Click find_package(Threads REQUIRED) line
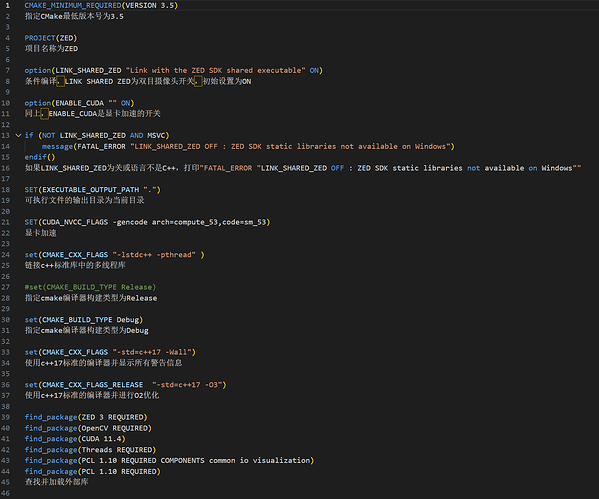The height and width of the screenshot is (499, 599). click(90, 450)
